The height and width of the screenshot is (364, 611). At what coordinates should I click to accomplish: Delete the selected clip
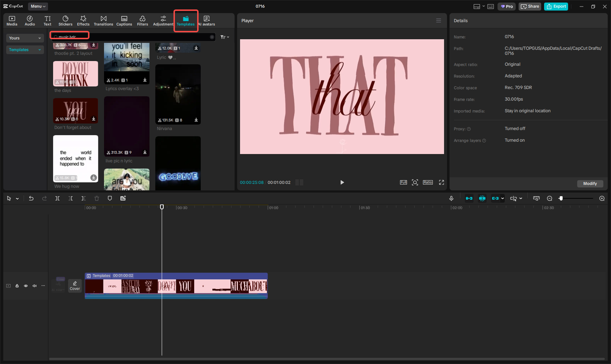click(x=97, y=198)
